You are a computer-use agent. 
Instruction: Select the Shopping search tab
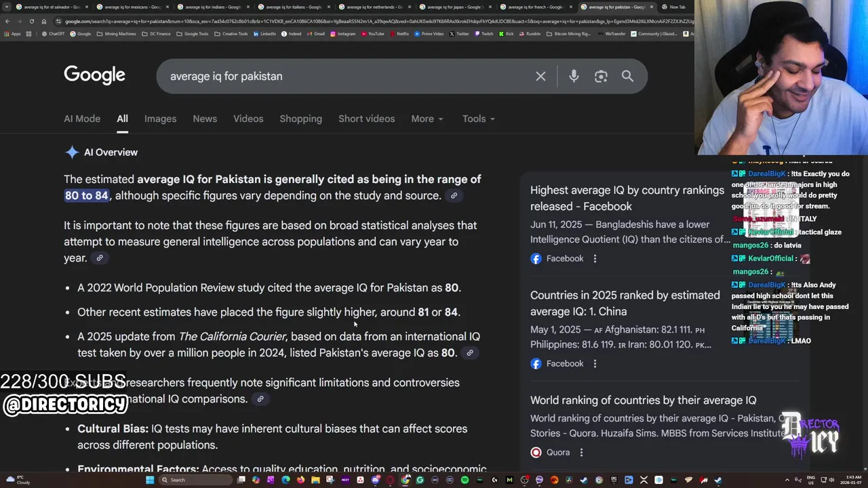tap(300, 119)
